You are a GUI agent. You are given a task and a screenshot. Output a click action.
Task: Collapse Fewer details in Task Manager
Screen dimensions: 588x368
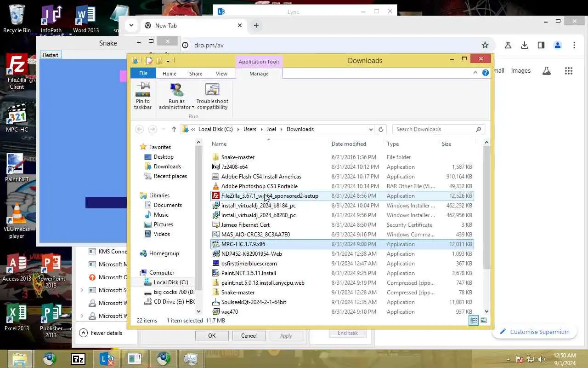point(101,333)
